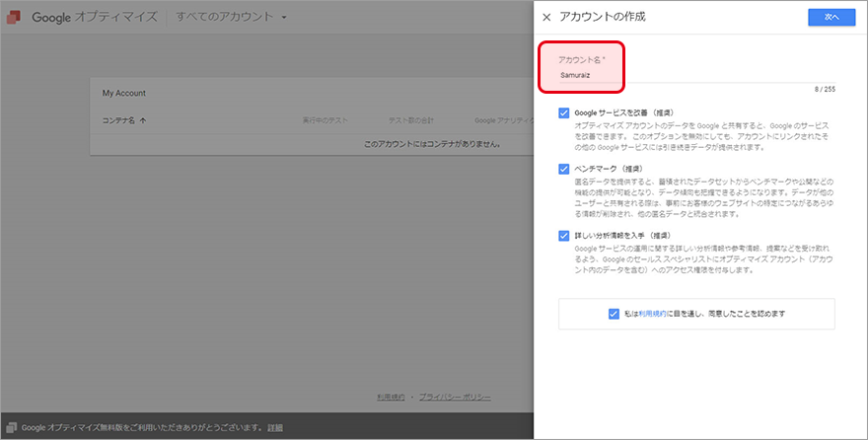Click Google アナリティクス column header
This screenshot has height=440, width=868.
coord(504,120)
